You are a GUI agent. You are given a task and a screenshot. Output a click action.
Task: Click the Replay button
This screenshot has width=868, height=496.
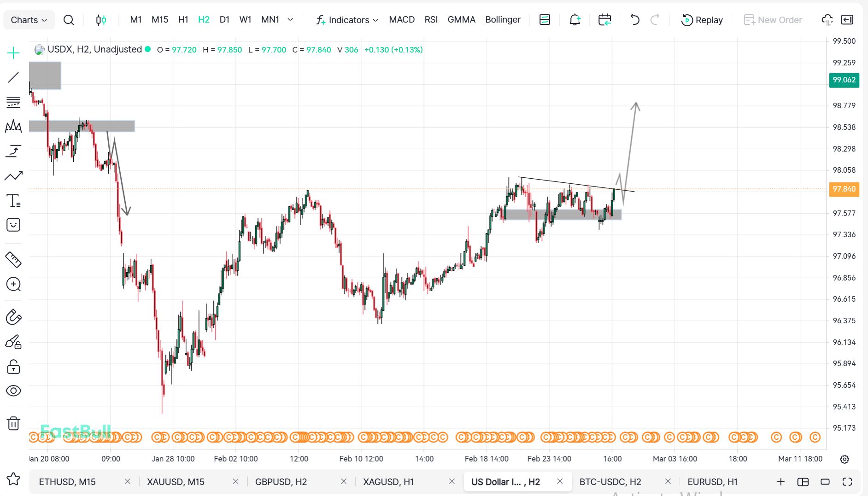tap(702, 20)
